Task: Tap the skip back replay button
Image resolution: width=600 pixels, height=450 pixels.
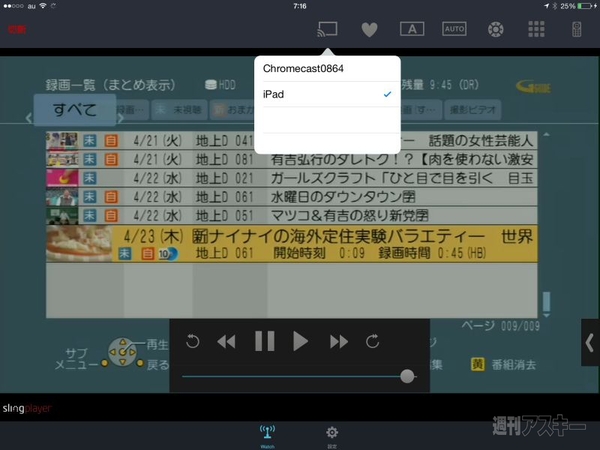Action: point(192,341)
